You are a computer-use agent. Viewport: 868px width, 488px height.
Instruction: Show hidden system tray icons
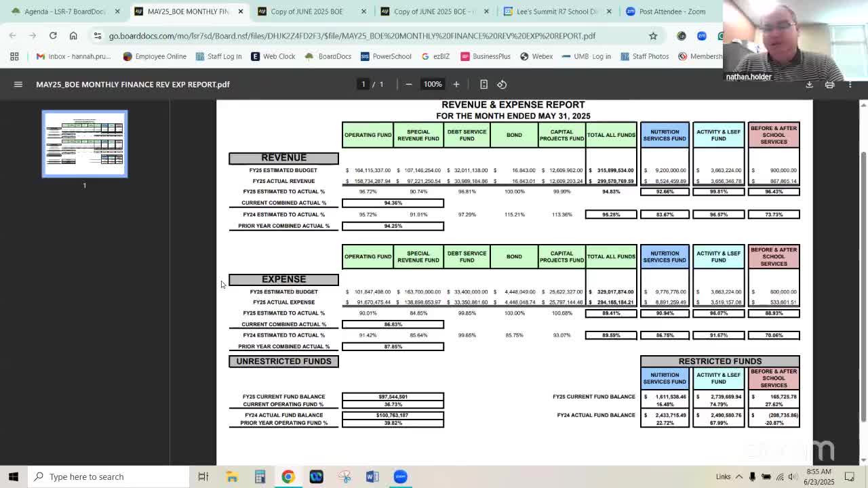(x=739, y=476)
